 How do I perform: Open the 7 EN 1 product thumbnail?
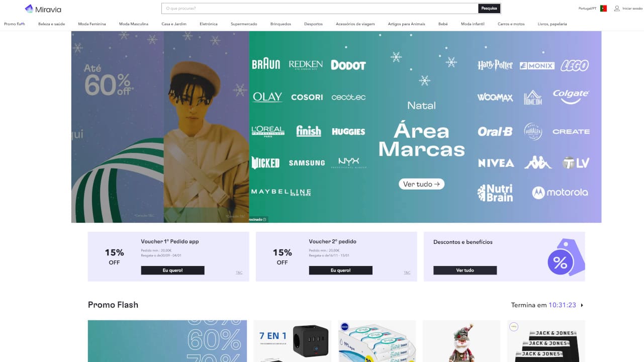pos(293,341)
